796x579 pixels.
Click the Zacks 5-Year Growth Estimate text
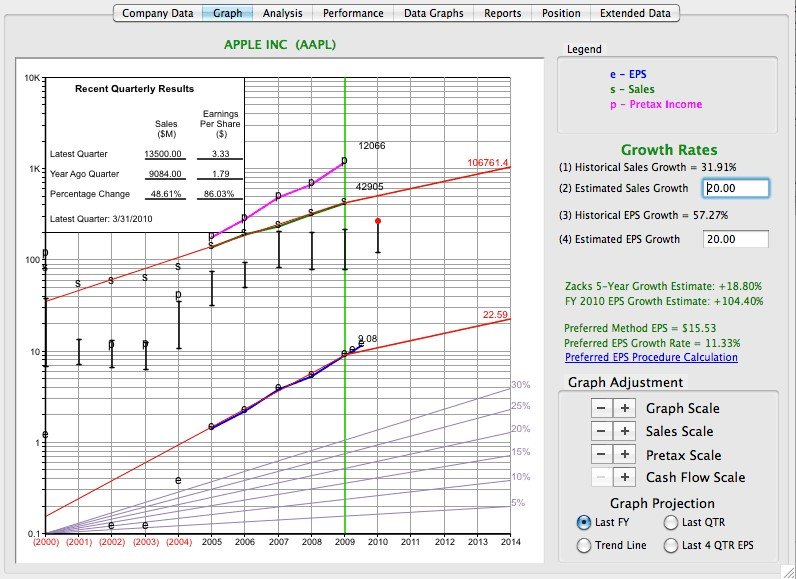point(663,286)
